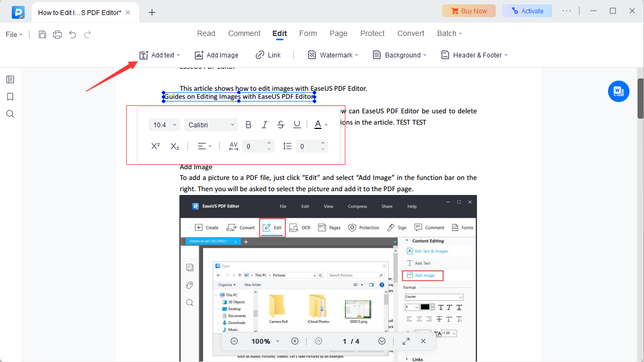Screen dimensions: 644x362
Task: Click the PDF editor app logo
Action: tap(18, 12)
